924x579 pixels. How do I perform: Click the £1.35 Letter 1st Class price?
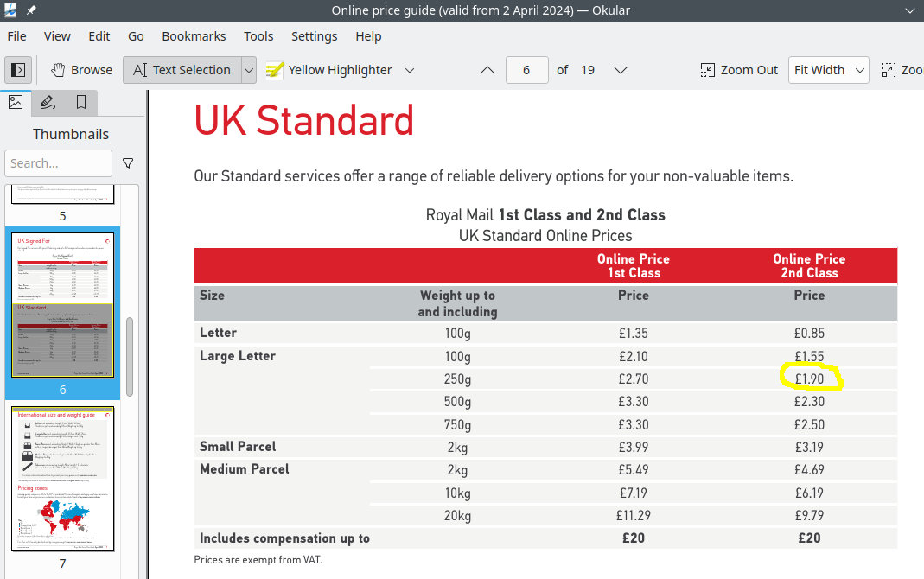tap(634, 333)
